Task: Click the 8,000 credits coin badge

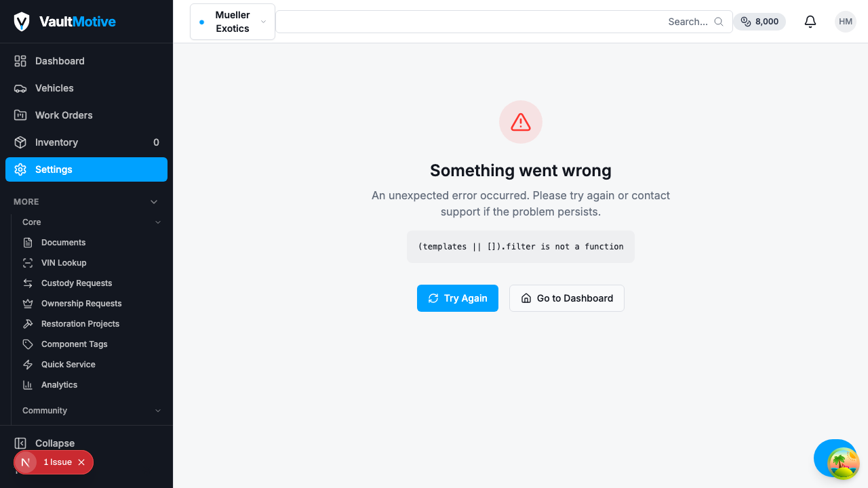Action: [759, 22]
